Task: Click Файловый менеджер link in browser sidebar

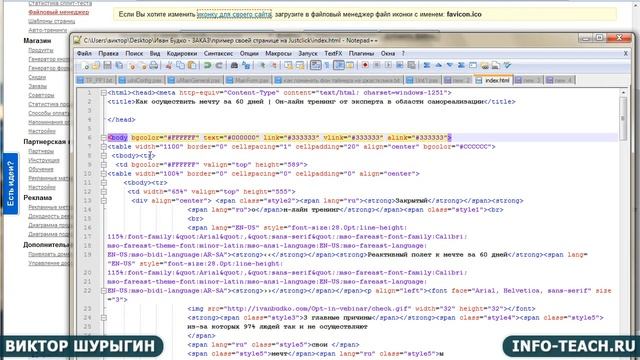Action: (58, 12)
